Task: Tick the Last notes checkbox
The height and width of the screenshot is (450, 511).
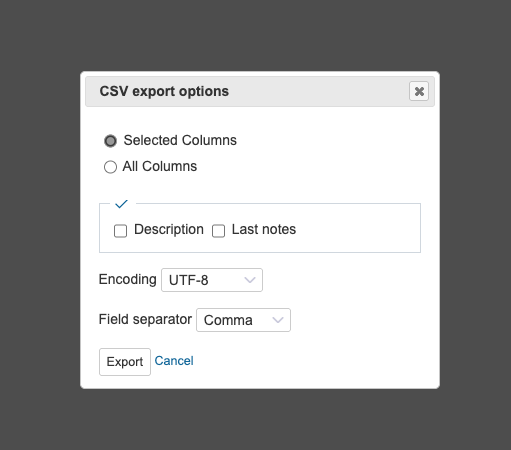Action: [218, 231]
